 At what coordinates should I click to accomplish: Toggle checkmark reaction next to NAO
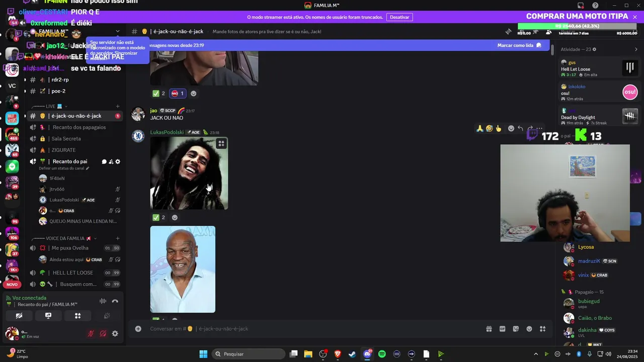pos(159,94)
